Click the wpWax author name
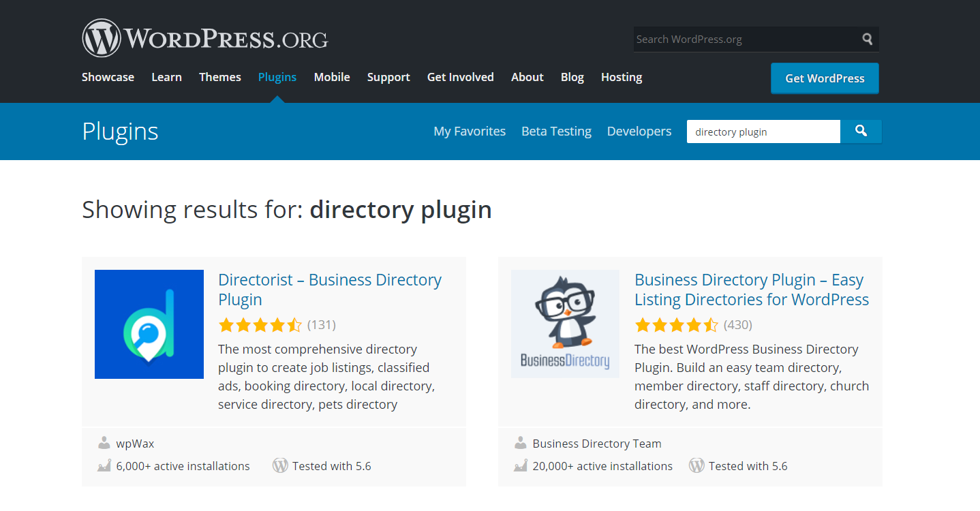Image resolution: width=980 pixels, height=511 pixels. (135, 444)
